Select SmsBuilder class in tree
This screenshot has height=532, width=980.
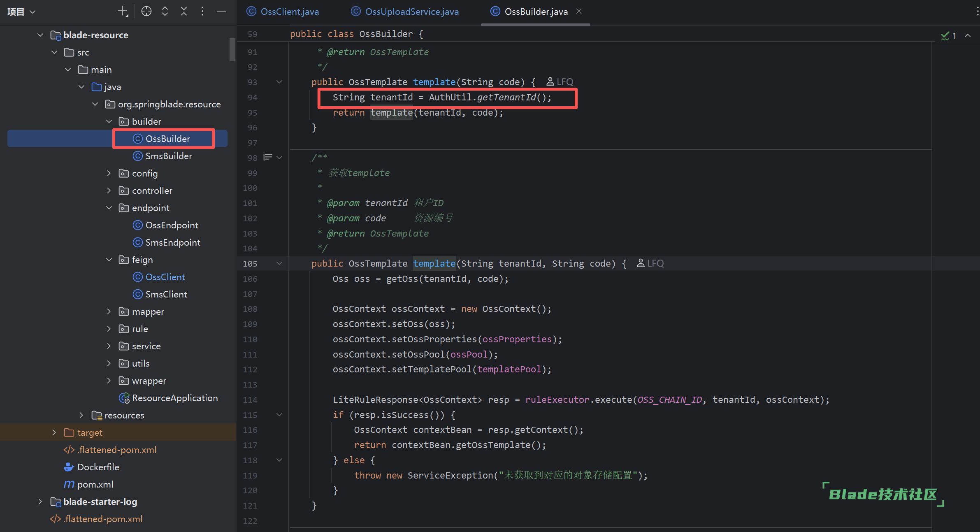click(x=168, y=156)
